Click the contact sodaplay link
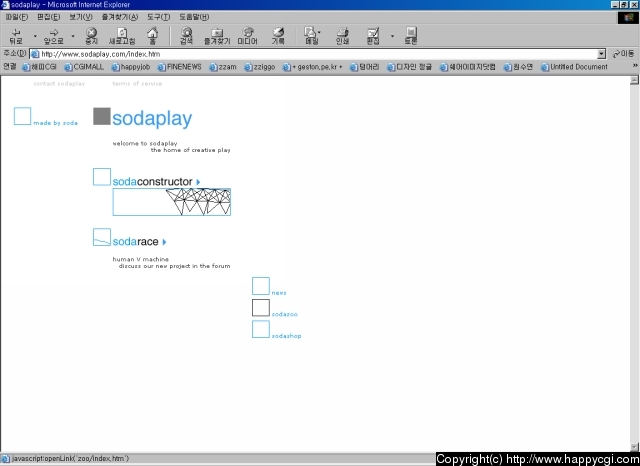 [59, 84]
